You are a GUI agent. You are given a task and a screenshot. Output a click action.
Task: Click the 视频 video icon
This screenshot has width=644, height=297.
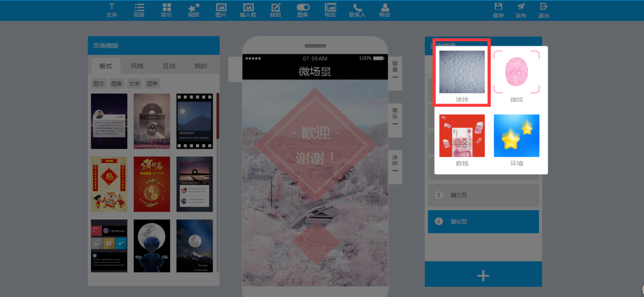(193, 10)
